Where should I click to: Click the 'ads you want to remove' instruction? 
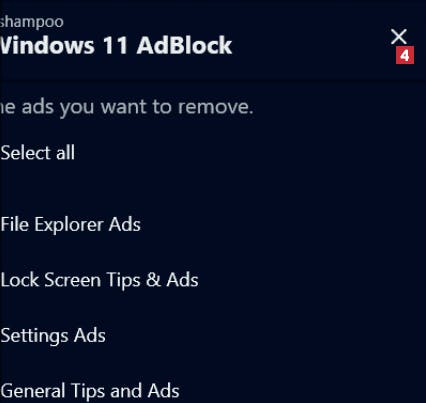click(127, 107)
